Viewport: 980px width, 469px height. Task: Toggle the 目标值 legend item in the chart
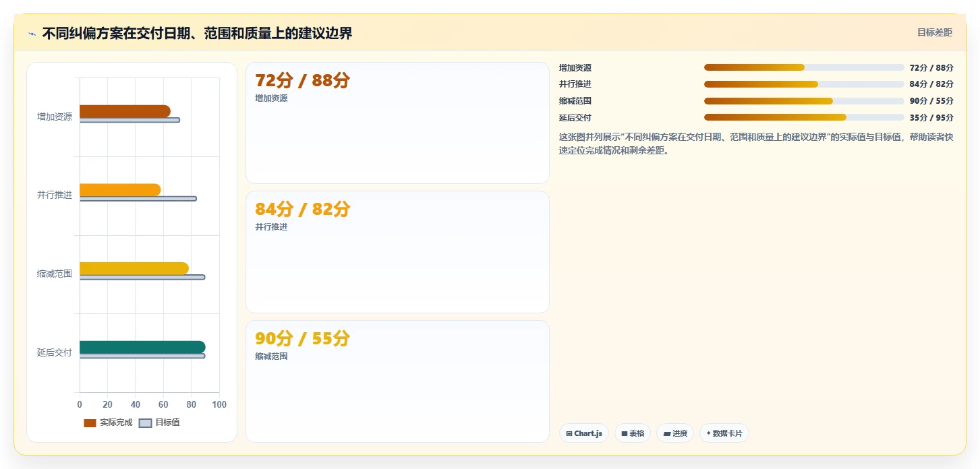click(159, 423)
